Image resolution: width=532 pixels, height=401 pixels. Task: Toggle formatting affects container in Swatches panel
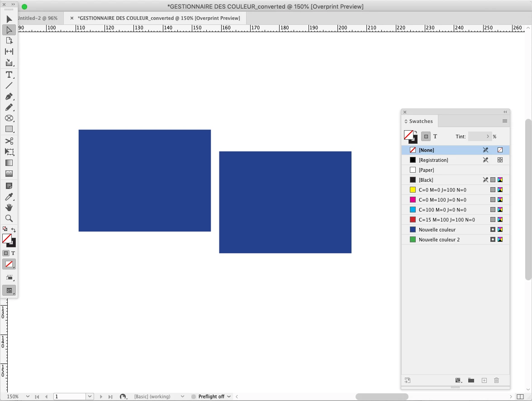click(426, 136)
